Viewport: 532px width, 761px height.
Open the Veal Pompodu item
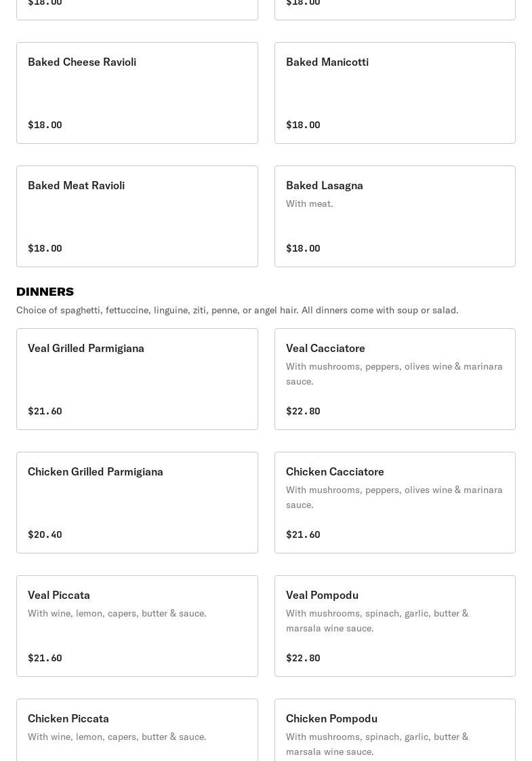coord(394,626)
